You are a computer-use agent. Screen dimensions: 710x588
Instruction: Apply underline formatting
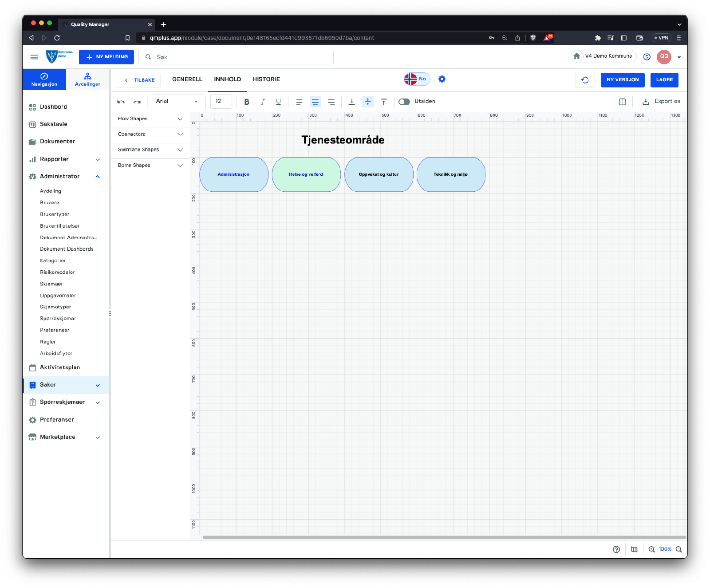(x=278, y=102)
